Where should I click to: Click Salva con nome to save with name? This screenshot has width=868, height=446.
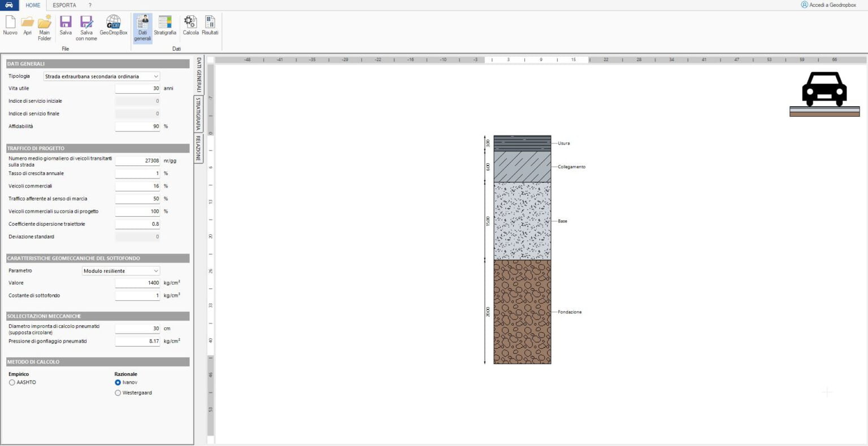pos(86,25)
